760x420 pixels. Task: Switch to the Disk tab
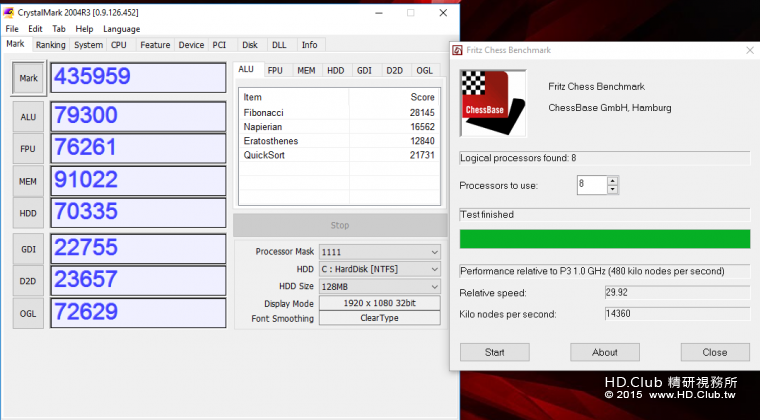click(x=250, y=45)
